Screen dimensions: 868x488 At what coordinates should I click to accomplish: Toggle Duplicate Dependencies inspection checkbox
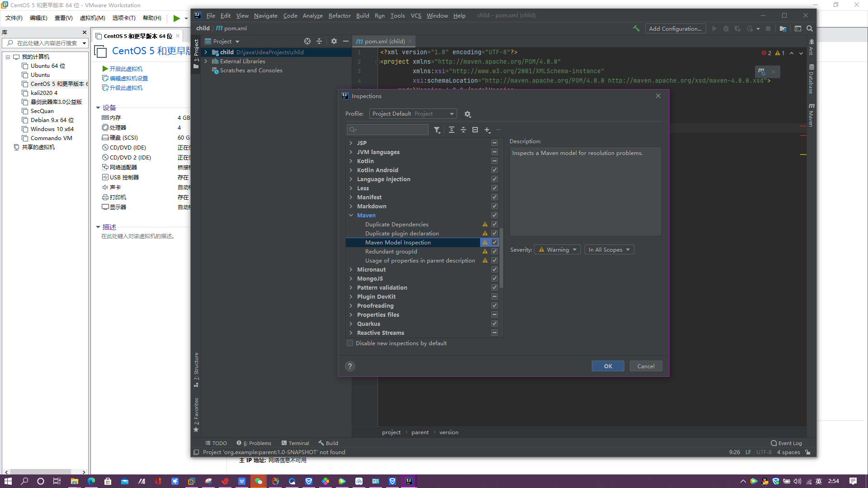click(x=495, y=225)
